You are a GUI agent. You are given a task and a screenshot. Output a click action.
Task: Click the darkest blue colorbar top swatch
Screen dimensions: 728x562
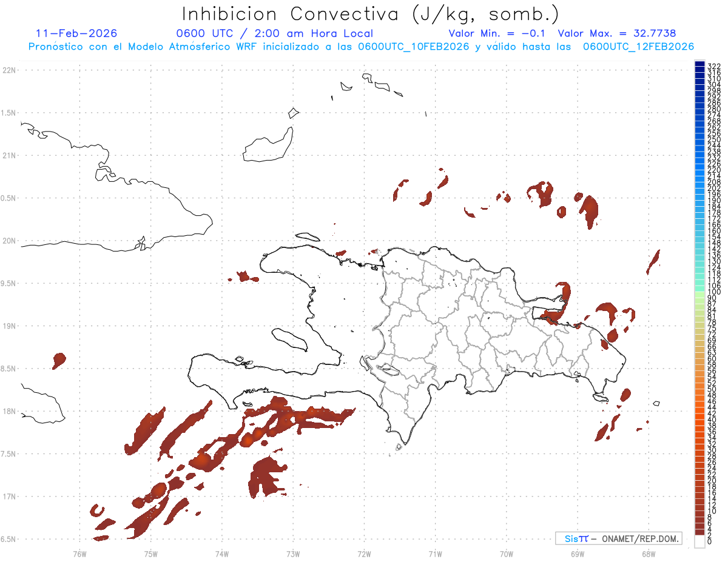coord(699,64)
